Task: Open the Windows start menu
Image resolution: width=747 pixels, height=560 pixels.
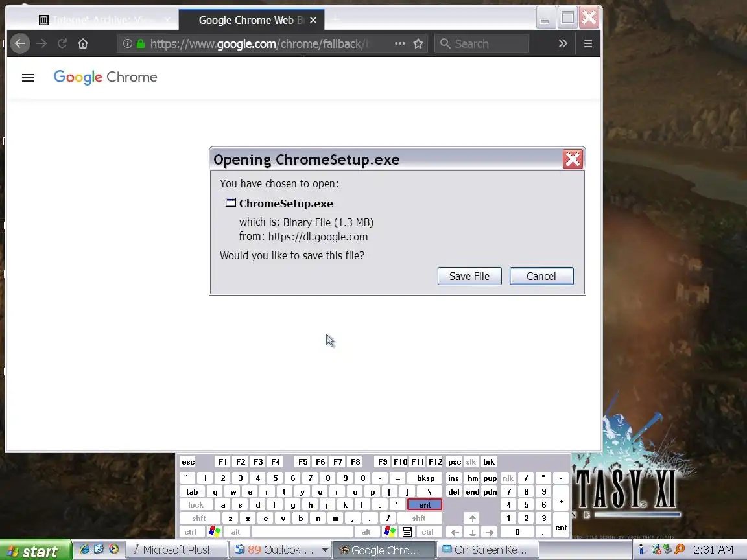Action: click(x=36, y=550)
